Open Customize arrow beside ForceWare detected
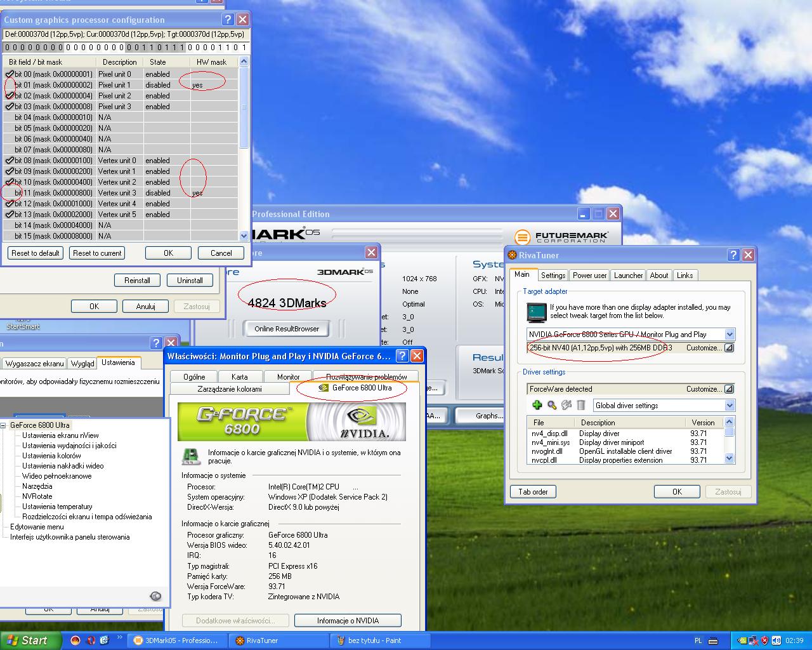This screenshot has height=650, width=812. pyautogui.click(x=730, y=389)
